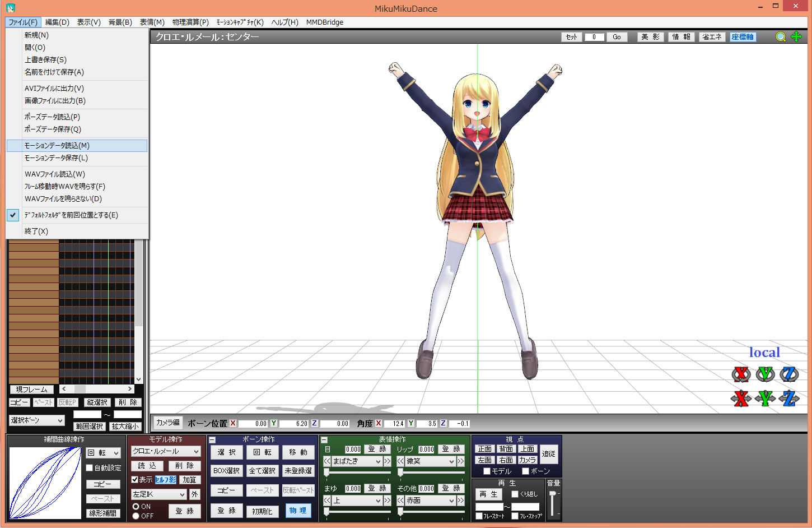812x528 pixels.
Task: Click the previous lip morph '<<' button beside 微笑
Action: (400, 461)
